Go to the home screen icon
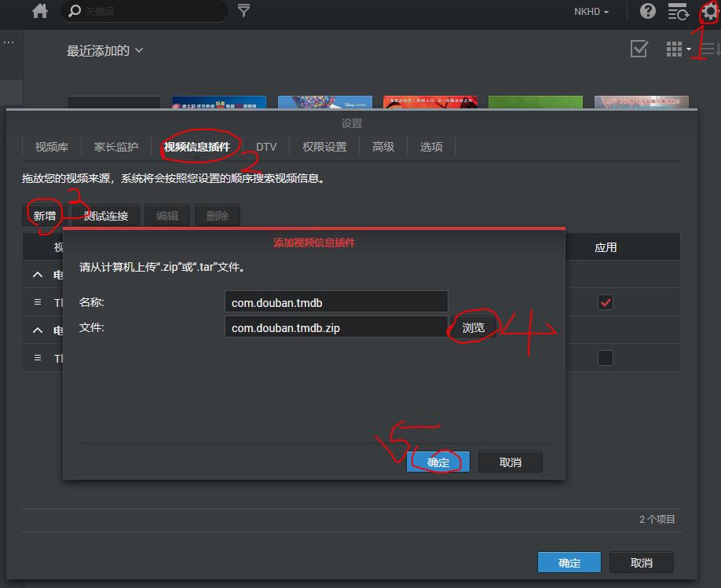Image resolution: width=721 pixels, height=588 pixels. point(39,11)
